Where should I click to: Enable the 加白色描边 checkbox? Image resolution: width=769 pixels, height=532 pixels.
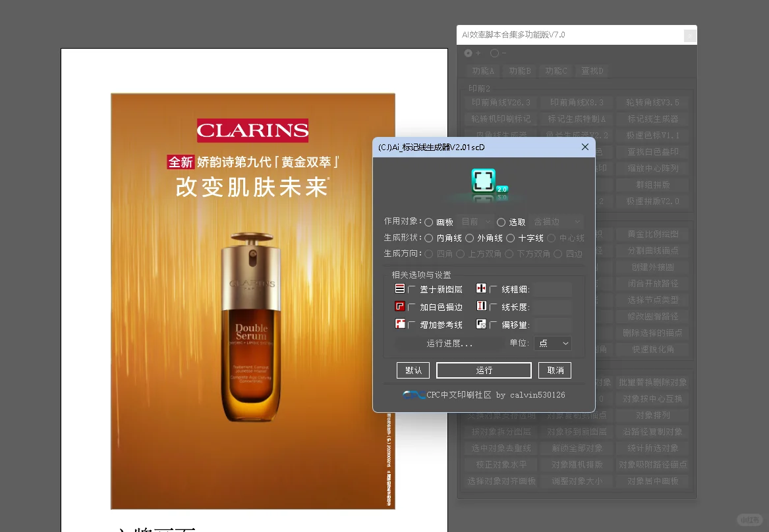tap(412, 306)
